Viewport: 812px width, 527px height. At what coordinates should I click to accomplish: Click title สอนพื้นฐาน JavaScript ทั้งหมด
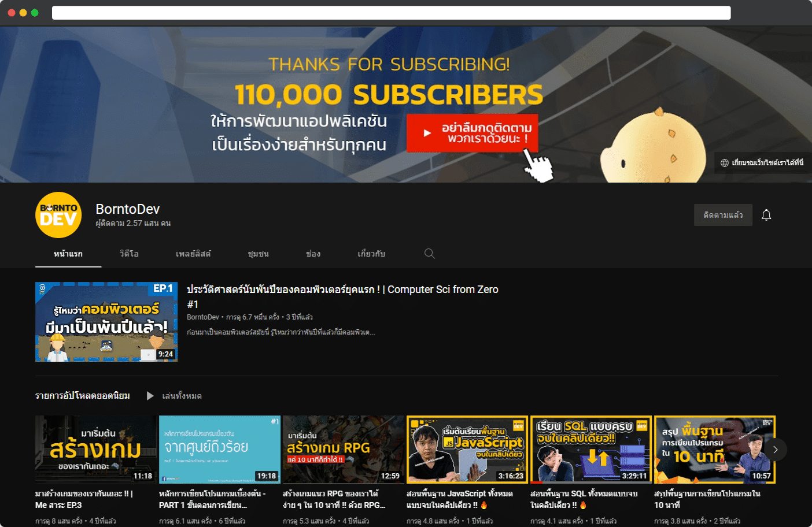460,499
